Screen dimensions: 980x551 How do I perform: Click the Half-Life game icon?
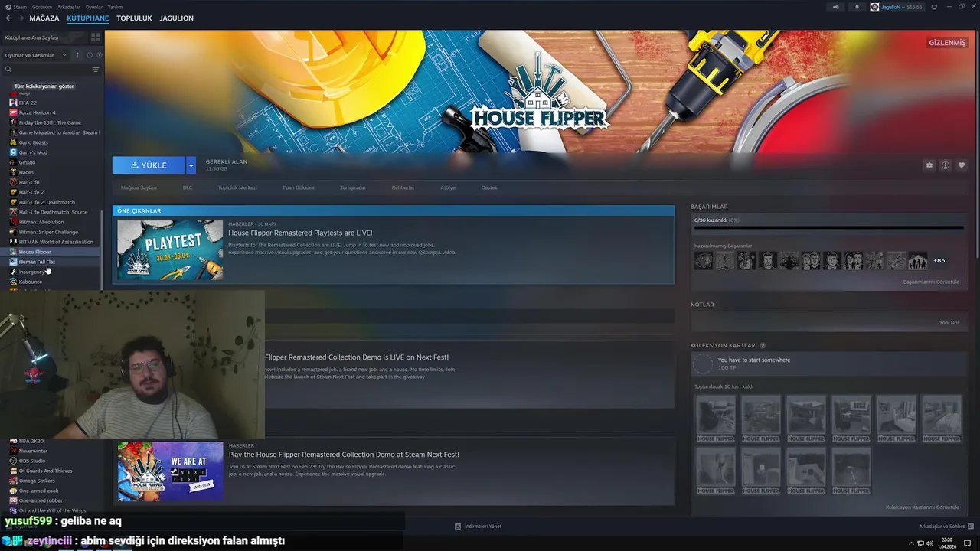[x=13, y=182]
